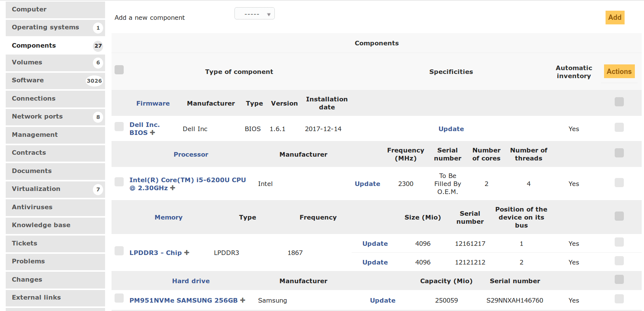Click the serial number S29NNXAH146760

(515, 300)
